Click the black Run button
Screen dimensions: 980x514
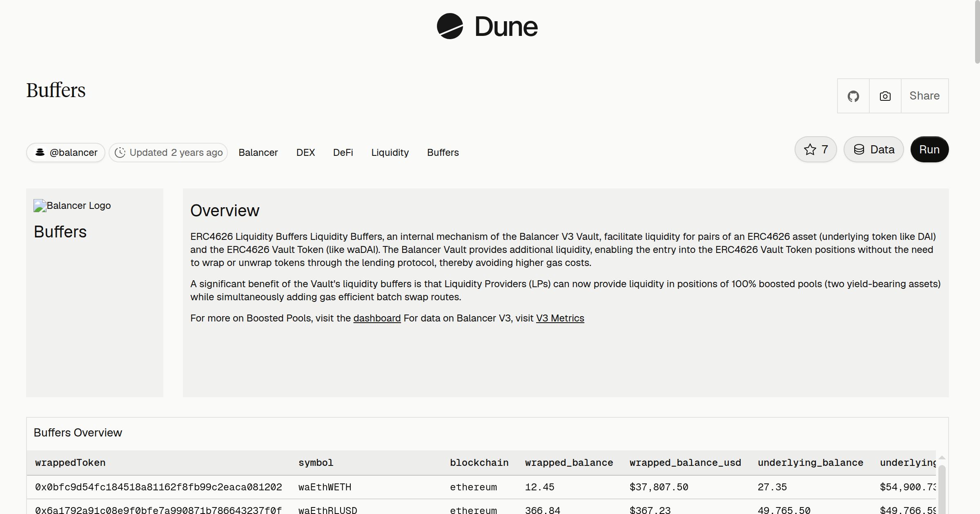[929, 149]
